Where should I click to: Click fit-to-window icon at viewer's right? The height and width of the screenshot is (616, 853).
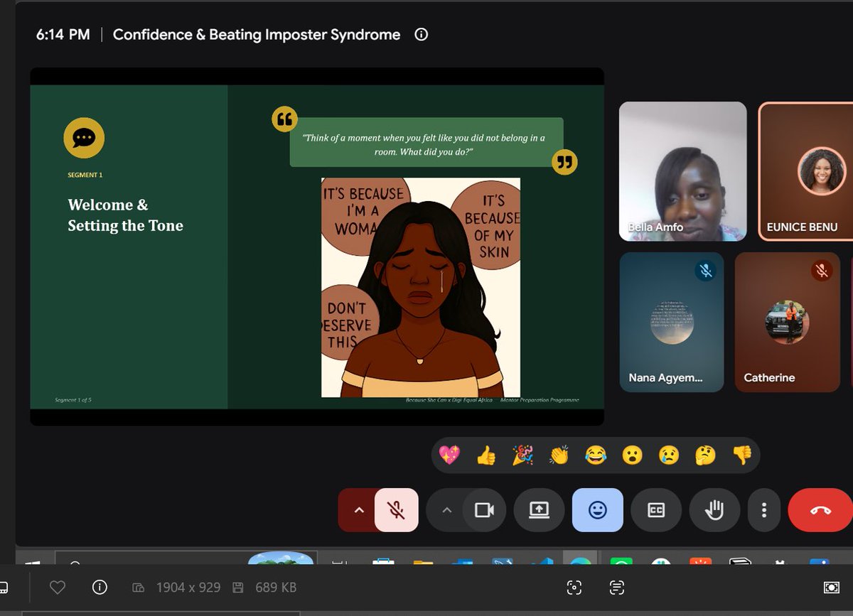coord(831,588)
